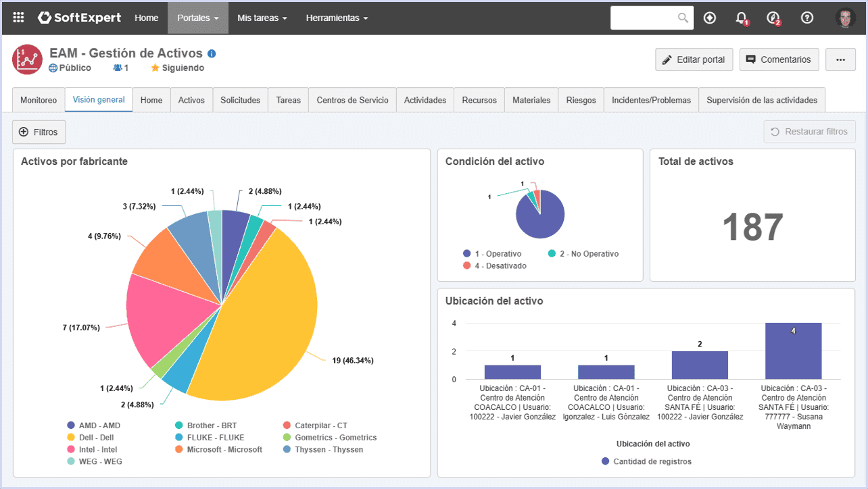Open the Recursos tab
Viewport: 868px width, 489px height.
pos(479,100)
